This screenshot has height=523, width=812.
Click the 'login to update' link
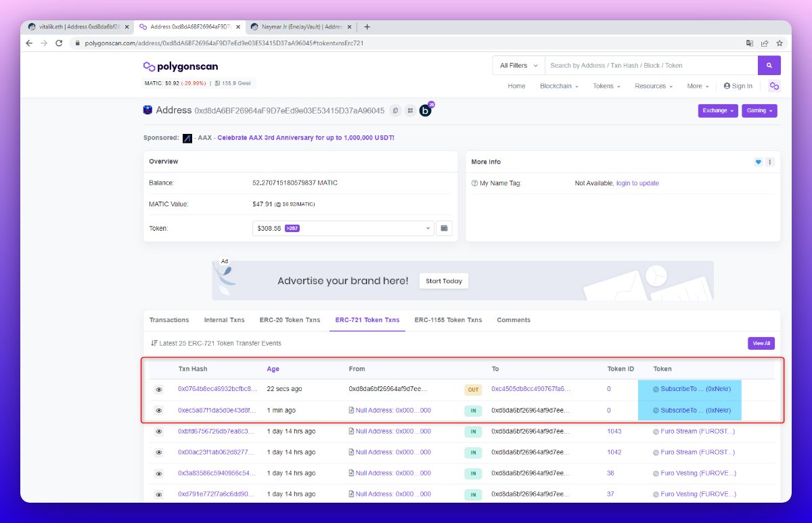click(x=638, y=183)
